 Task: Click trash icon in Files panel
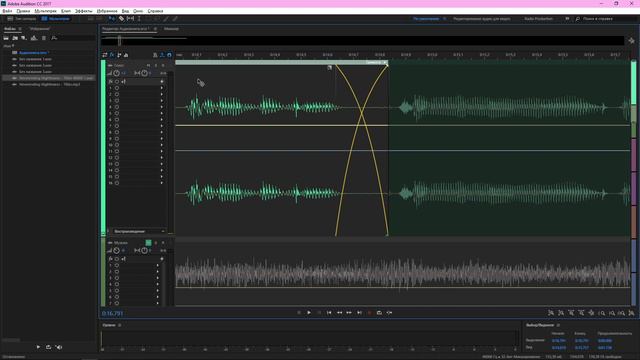(44, 38)
